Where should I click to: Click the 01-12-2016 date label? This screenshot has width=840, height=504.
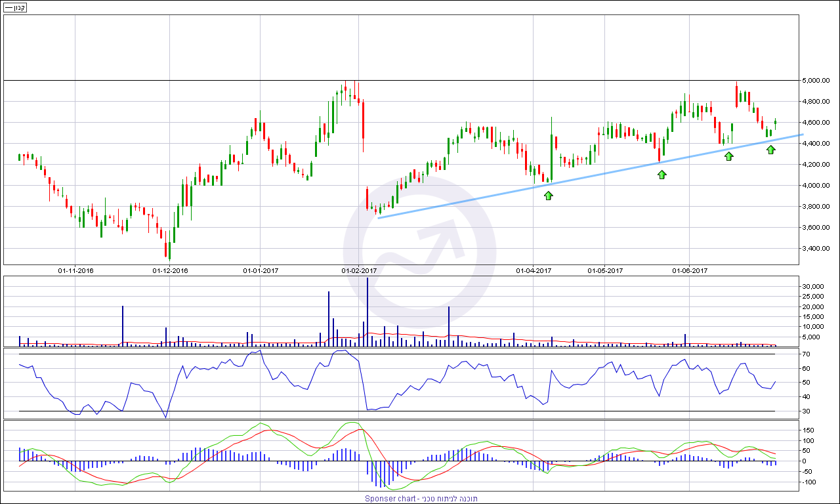[x=171, y=270]
